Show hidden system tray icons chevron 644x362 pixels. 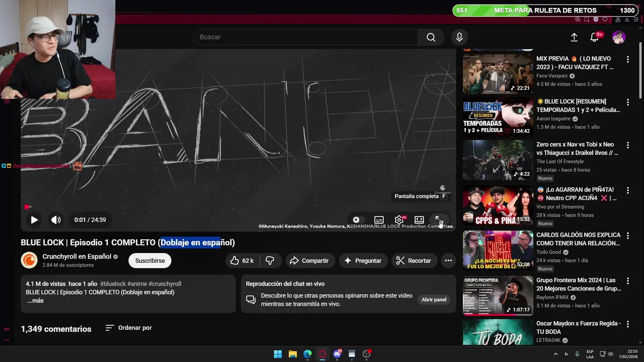tap(555, 354)
